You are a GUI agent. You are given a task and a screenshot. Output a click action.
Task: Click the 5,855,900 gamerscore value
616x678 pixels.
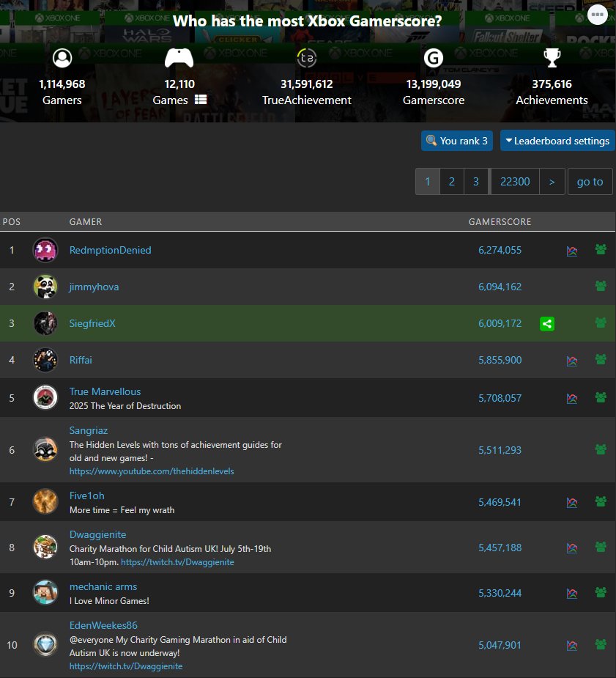click(x=500, y=360)
